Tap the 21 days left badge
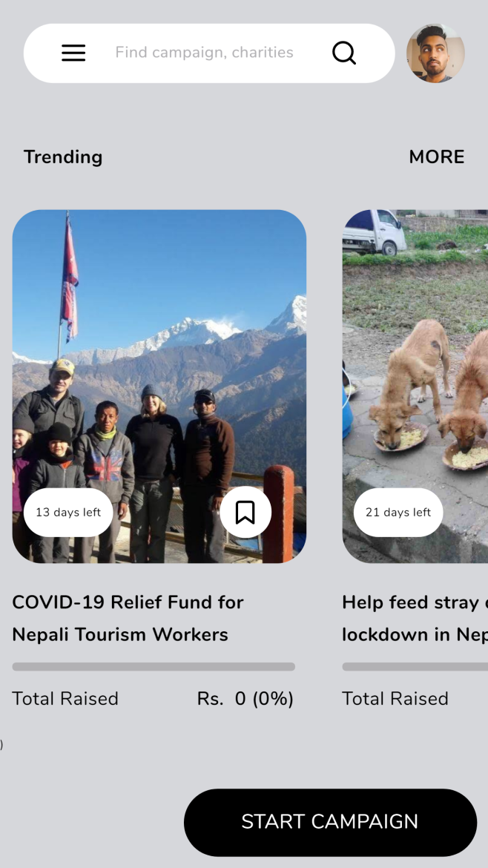 (398, 513)
